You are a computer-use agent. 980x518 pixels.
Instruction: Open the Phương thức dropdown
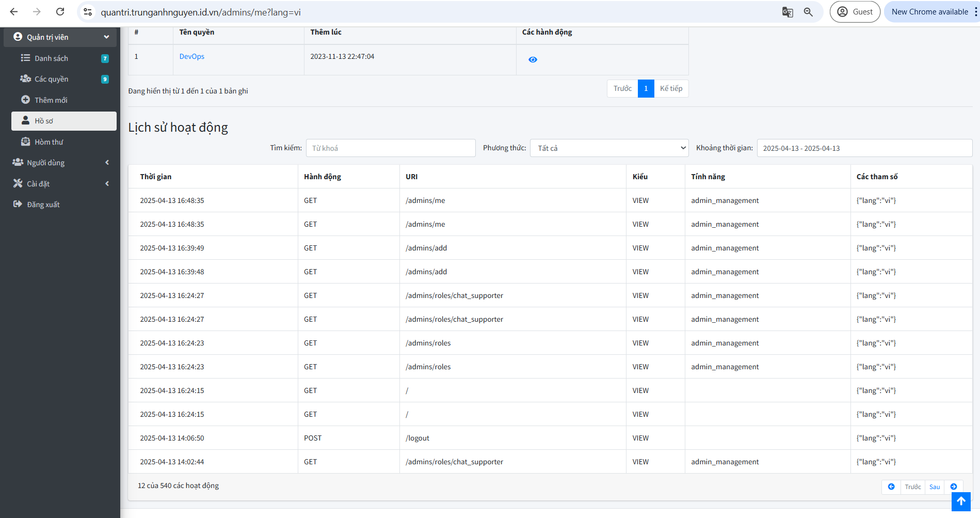[x=609, y=148]
